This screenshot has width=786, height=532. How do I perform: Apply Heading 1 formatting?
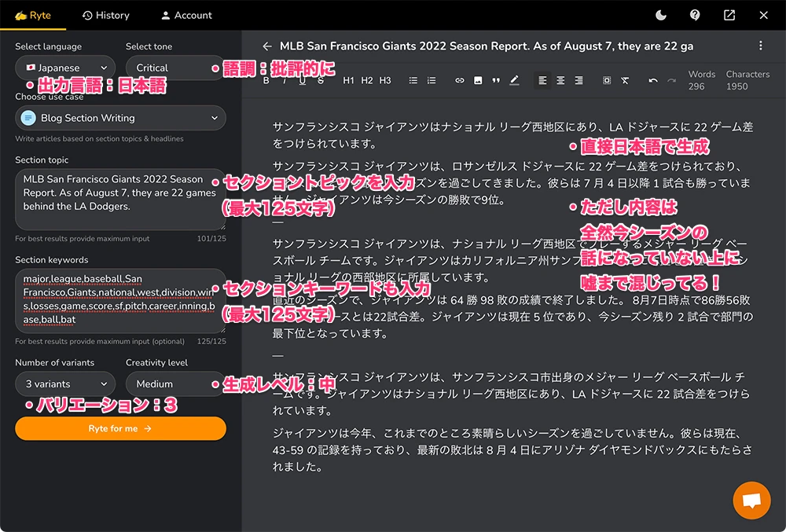point(348,80)
